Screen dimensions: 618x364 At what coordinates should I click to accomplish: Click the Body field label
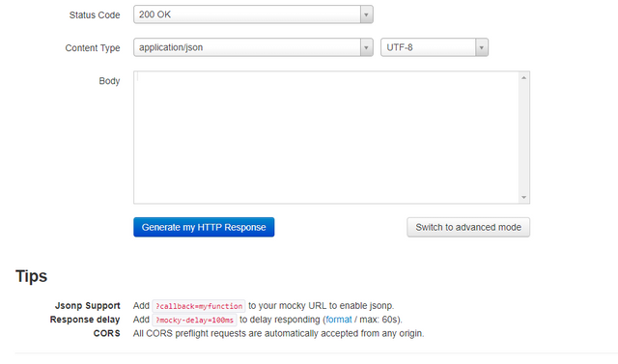click(x=109, y=81)
